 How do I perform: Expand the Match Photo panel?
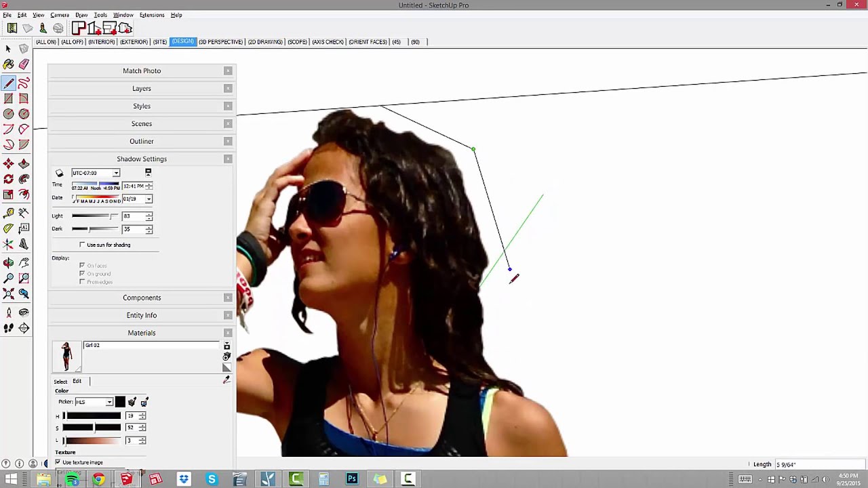point(142,70)
